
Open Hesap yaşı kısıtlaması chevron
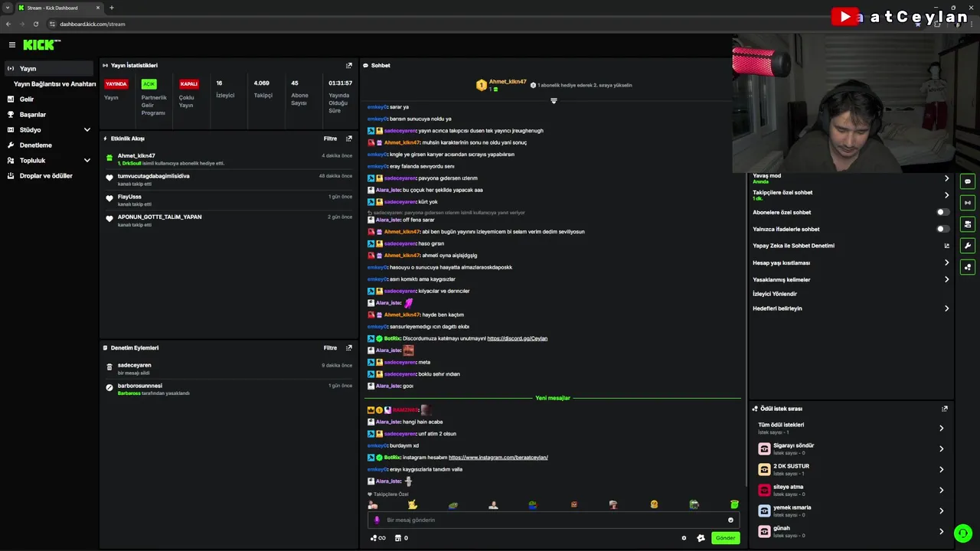tap(946, 262)
